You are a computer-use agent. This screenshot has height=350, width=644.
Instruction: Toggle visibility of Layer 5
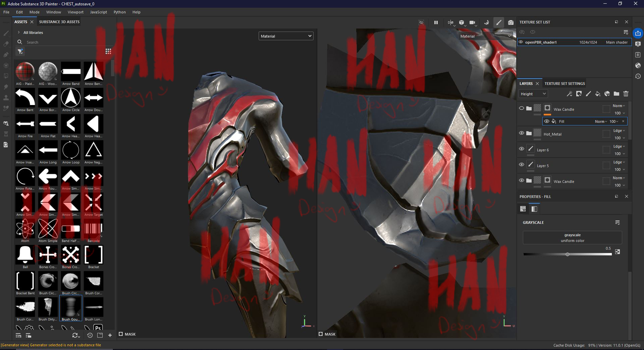click(521, 165)
